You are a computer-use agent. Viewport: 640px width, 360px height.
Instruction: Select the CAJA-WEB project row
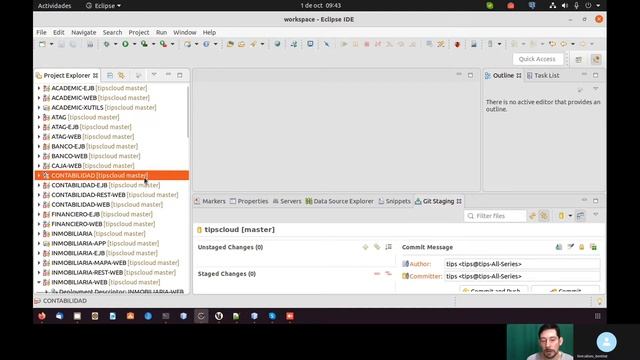111,166
